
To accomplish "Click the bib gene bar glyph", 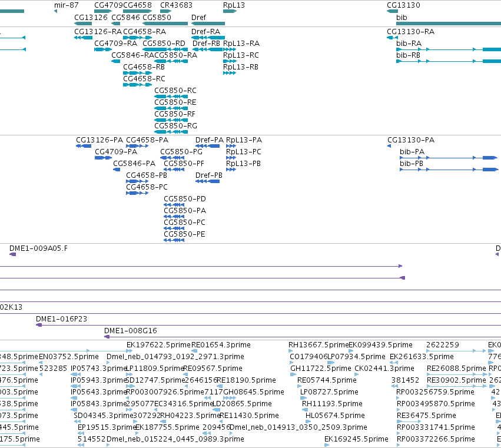I will click(449, 24).
